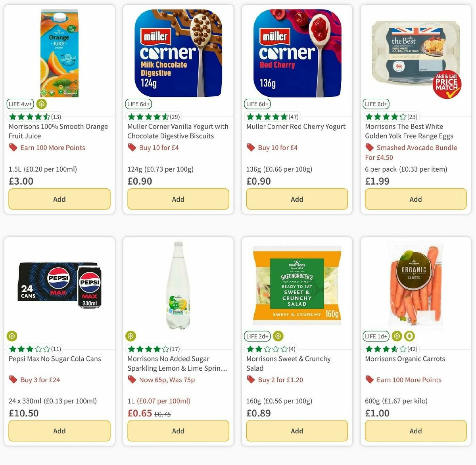
Task: Open the Morrisons Organic Carrots product page
Action: click(x=405, y=359)
